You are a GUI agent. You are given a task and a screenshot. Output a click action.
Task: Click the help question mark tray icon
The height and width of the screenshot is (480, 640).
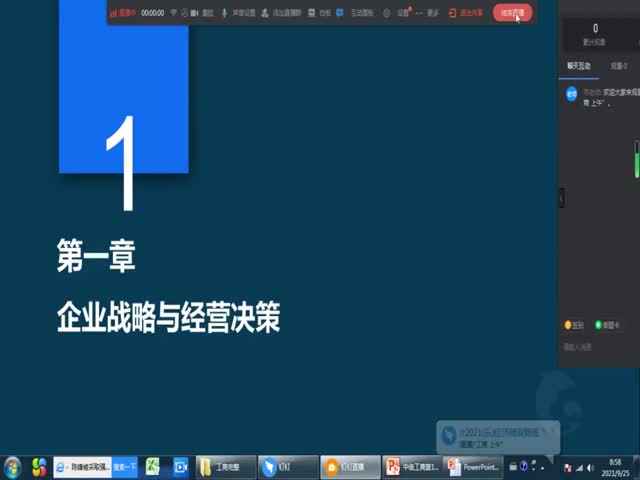[x=524, y=466]
